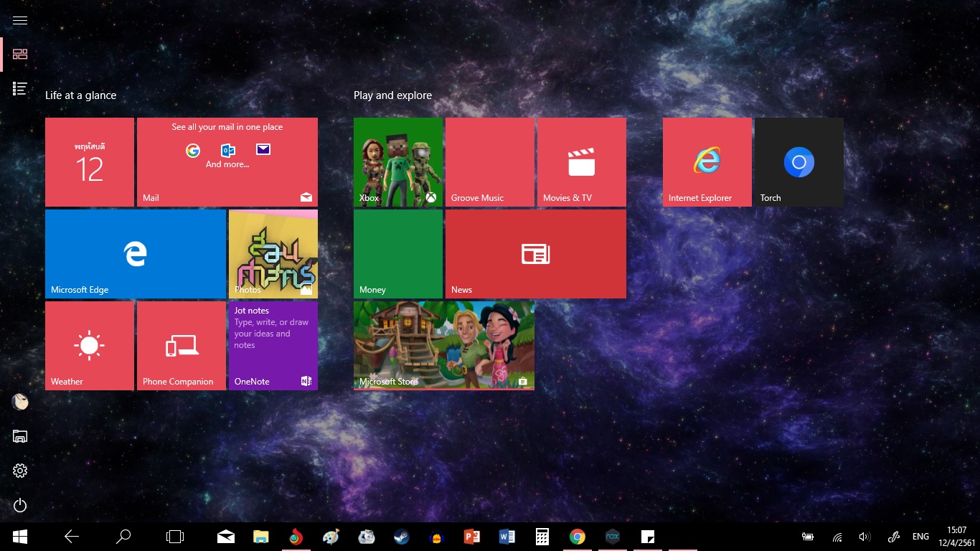Image resolution: width=980 pixels, height=551 pixels.
Task: Expand the hamburger menu at top left
Action: (20, 20)
